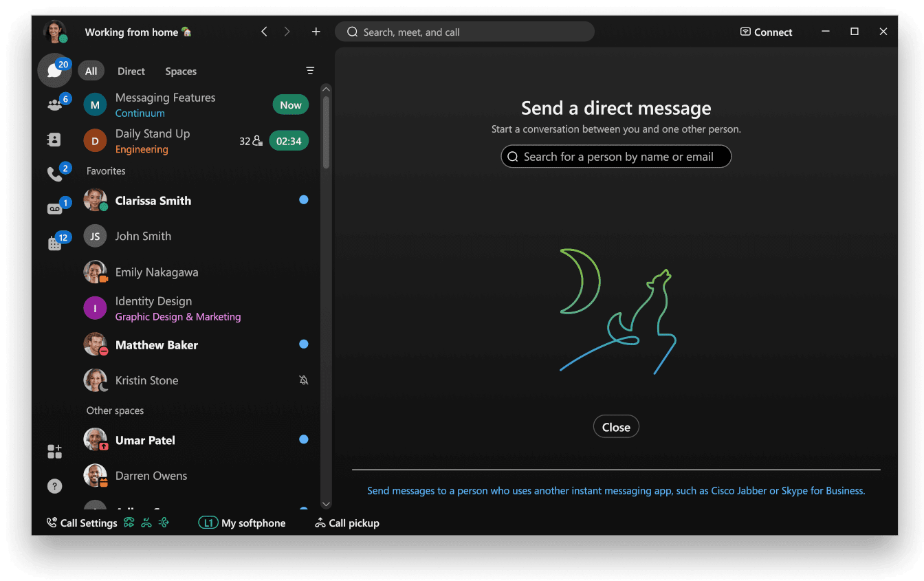The image size is (924, 581).
Task: Filter conversations with the filter icon
Action: [x=309, y=70]
